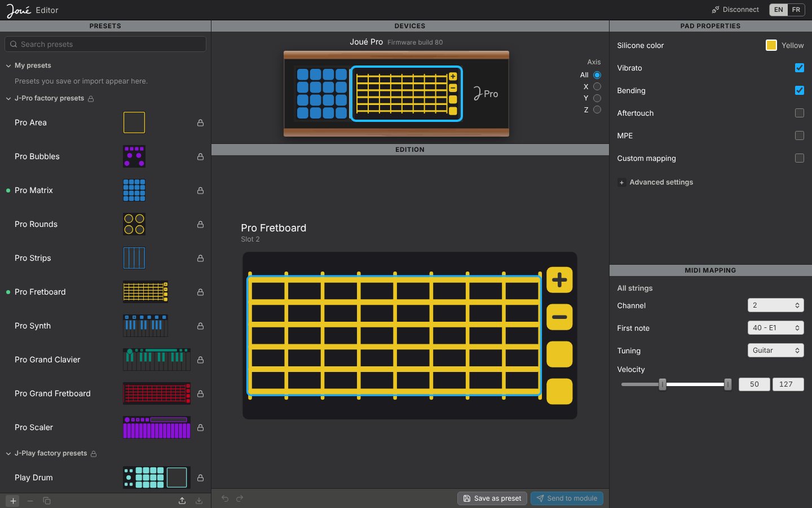Click the yellow plus pad in editor

click(x=559, y=280)
